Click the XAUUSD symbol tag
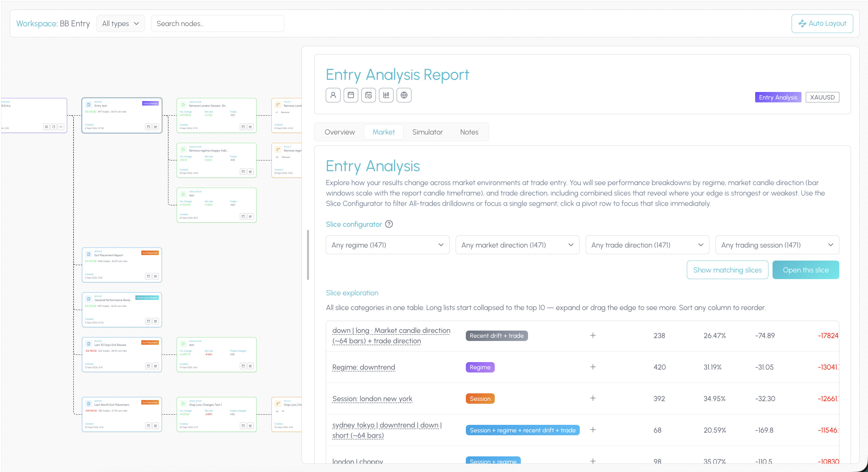 (822, 97)
